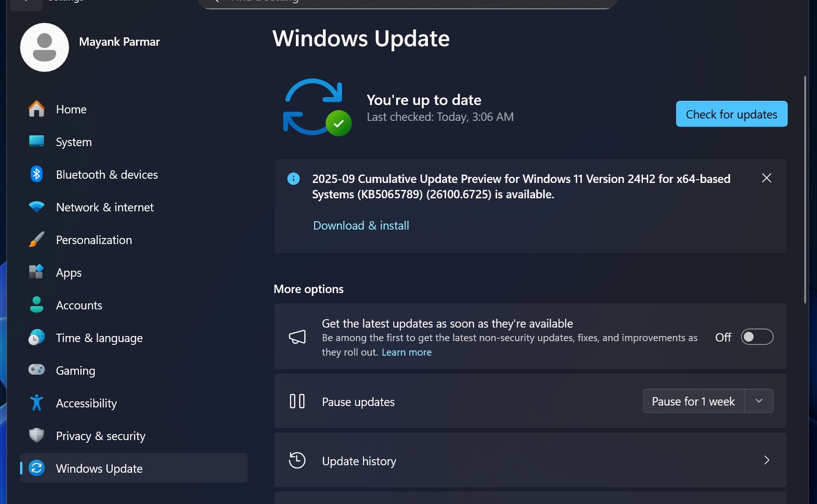Viewport: 817px width, 504px height.
Task: Open Gaming using the controller icon
Action: point(36,370)
